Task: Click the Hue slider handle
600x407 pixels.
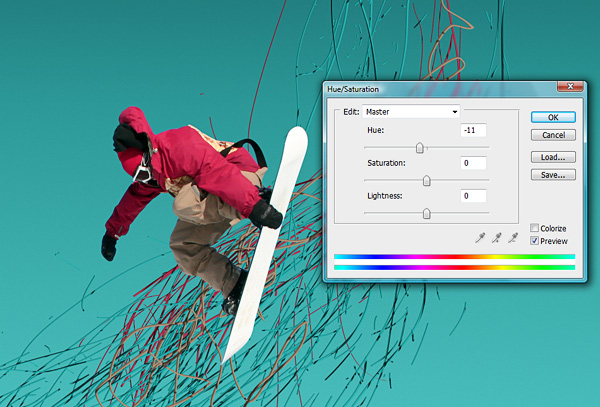Action: click(x=420, y=148)
